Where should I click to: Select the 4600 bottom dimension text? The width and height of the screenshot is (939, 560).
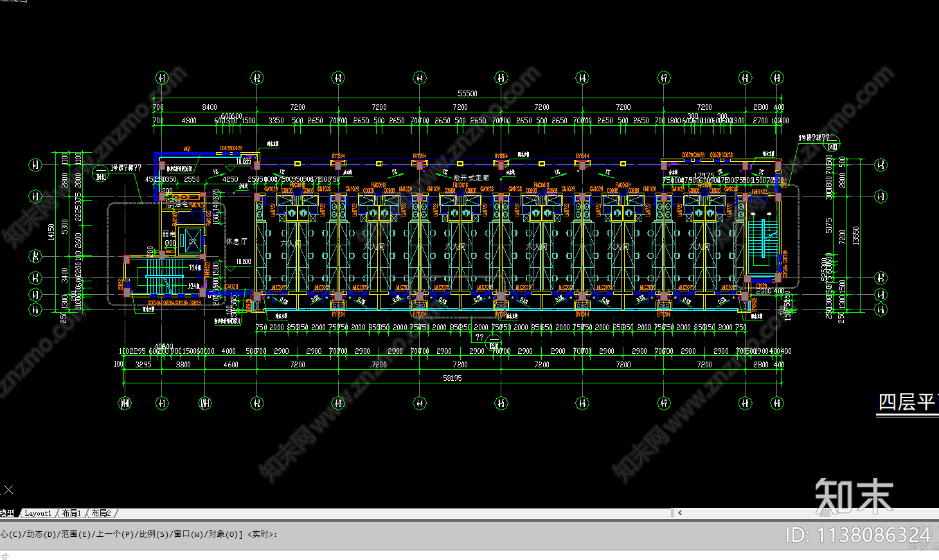click(231, 365)
